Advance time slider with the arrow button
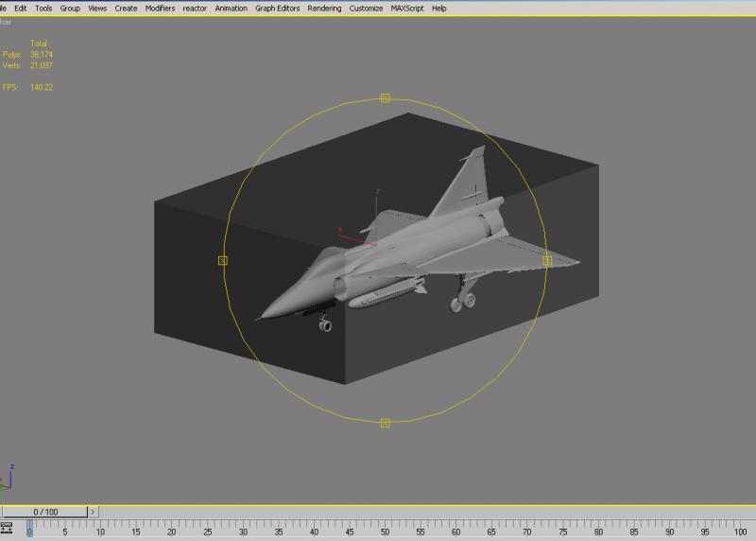This screenshot has width=756, height=541. click(93, 512)
